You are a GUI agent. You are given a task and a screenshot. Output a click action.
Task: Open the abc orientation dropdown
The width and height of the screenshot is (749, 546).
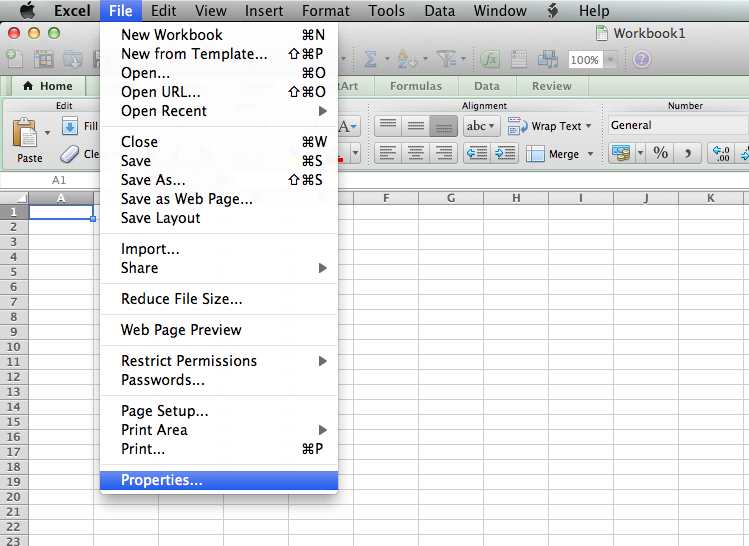click(x=481, y=126)
